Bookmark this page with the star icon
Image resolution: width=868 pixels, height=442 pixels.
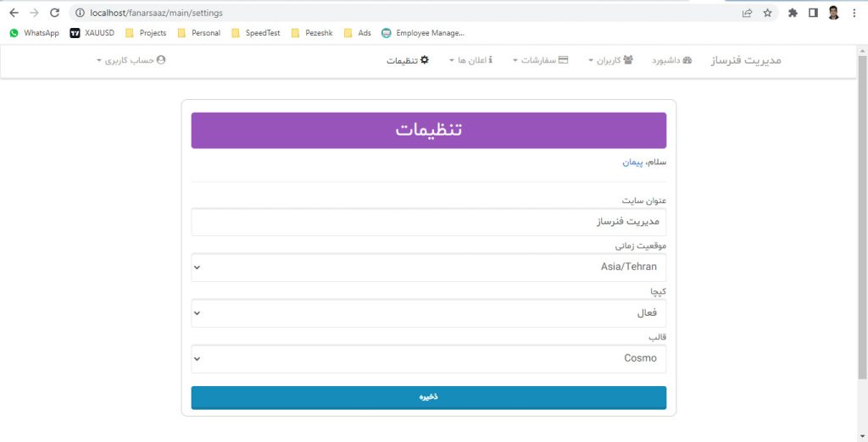click(x=767, y=13)
